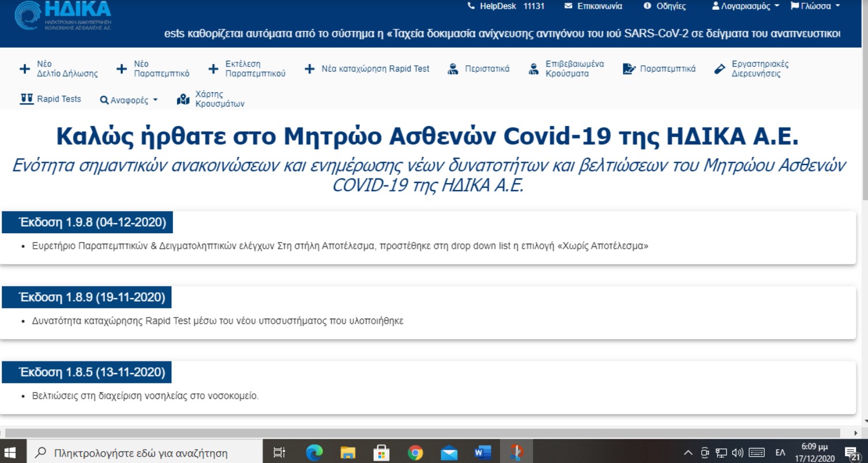Open Χάρτης Κρουσμάτων menu item
This screenshot has height=463, width=868.
pyautogui.click(x=211, y=99)
